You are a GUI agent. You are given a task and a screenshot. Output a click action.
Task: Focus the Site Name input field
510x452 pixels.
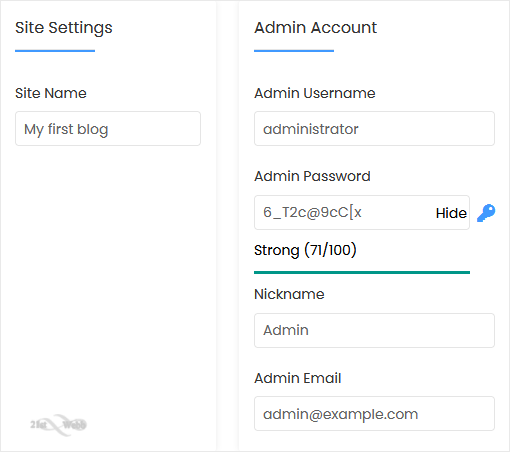coord(108,129)
